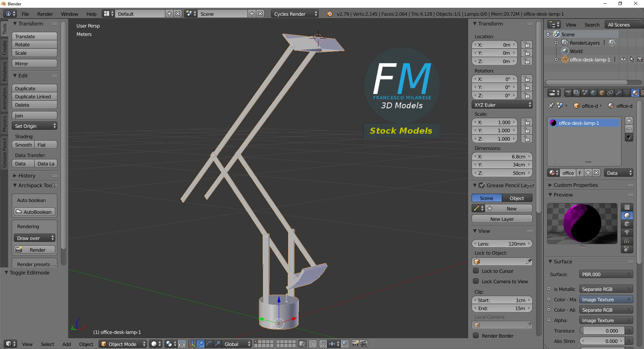The image size is (644, 349).
Task: Switch to Object grease pencil source tab
Action: pyautogui.click(x=517, y=198)
